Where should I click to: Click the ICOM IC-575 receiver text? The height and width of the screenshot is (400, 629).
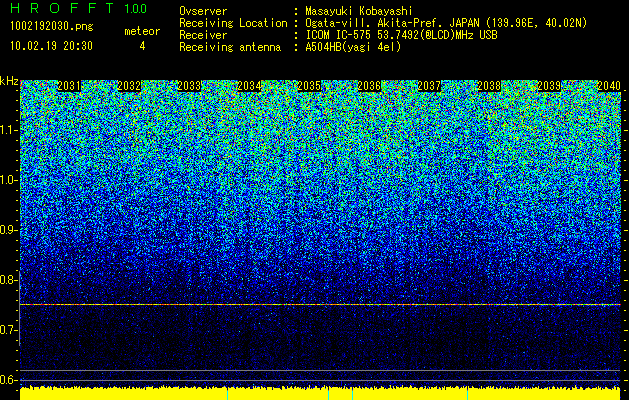coord(401,35)
